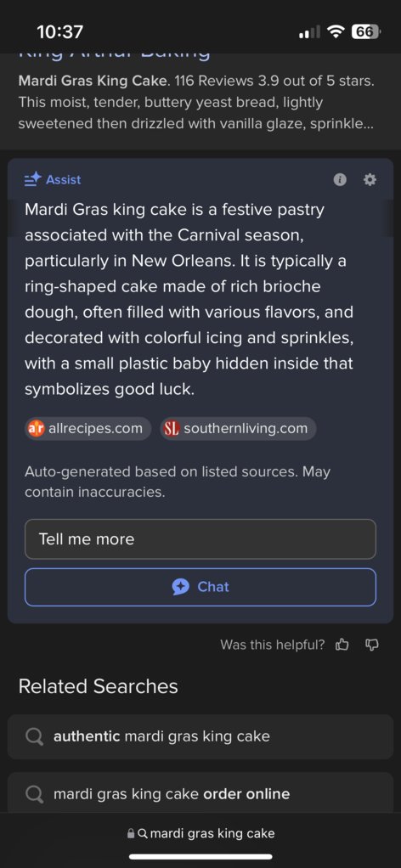This screenshot has width=401, height=868.
Task: Open the allrecipes.com source link
Action: click(x=88, y=428)
